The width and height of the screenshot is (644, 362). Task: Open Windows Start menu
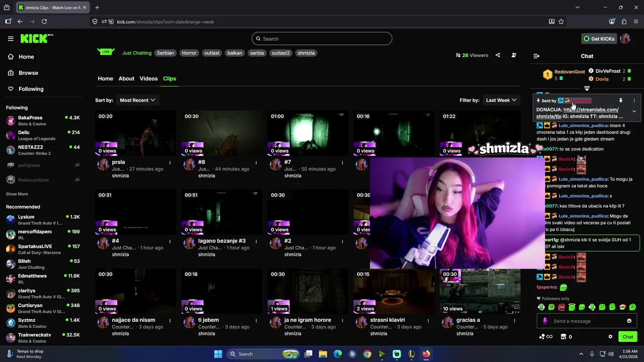218,354
